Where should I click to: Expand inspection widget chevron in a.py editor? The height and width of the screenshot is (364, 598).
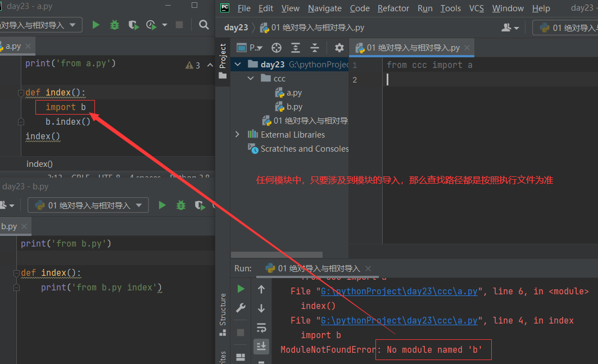coord(210,65)
